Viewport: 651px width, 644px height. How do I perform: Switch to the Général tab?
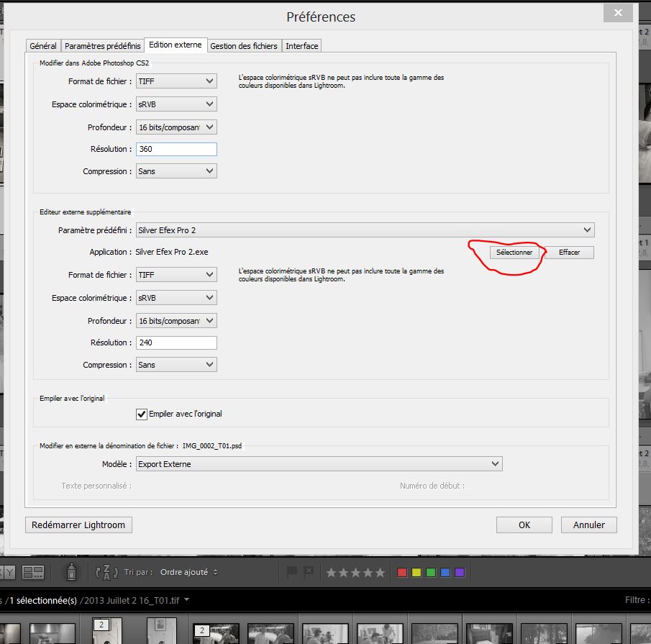[x=43, y=45]
